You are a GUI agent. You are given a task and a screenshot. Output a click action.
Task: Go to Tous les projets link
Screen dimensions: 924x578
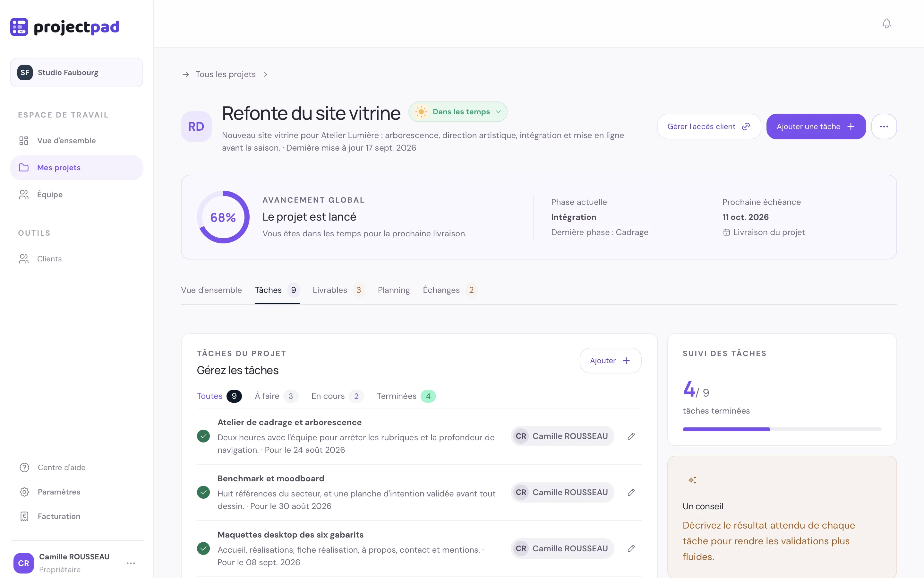coord(226,74)
